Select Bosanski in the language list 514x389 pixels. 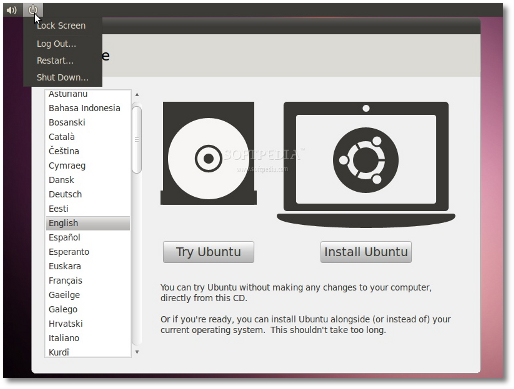click(88, 122)
